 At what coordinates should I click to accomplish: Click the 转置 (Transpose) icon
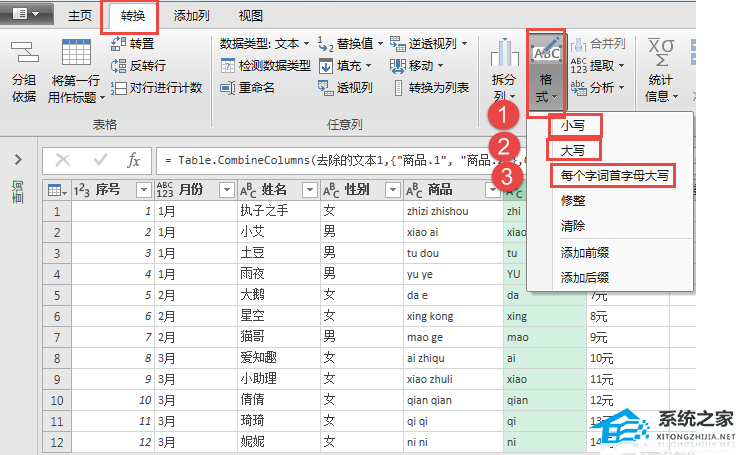pyautogui.click(x=118, y=44)
